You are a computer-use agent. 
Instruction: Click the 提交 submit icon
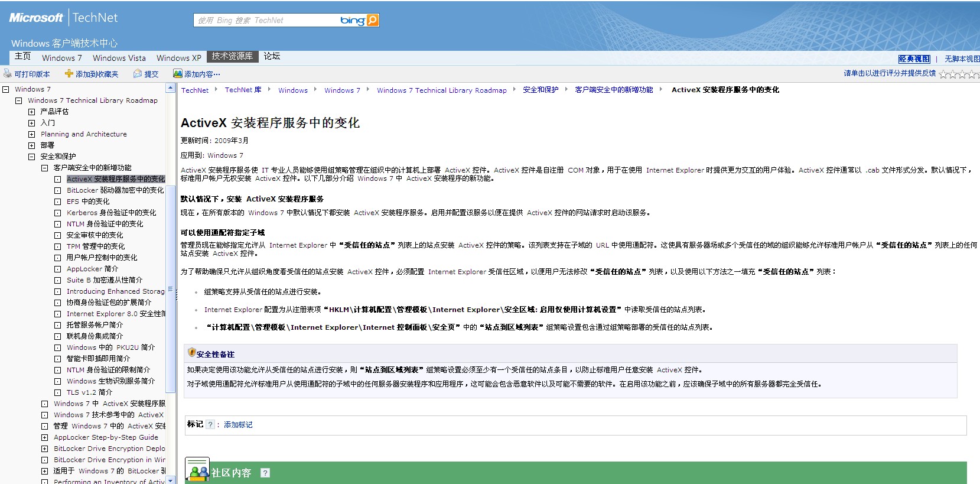(x=138, y=74)
